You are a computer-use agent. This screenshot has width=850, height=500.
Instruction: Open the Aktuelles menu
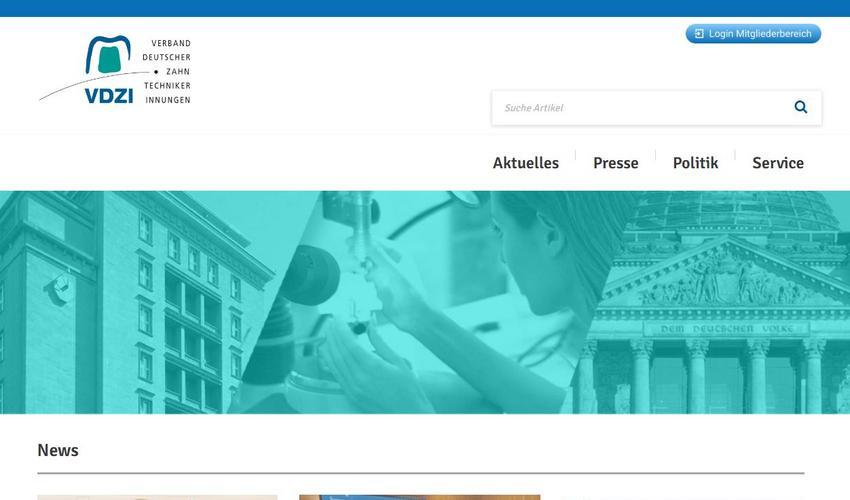tap(525, 163)
